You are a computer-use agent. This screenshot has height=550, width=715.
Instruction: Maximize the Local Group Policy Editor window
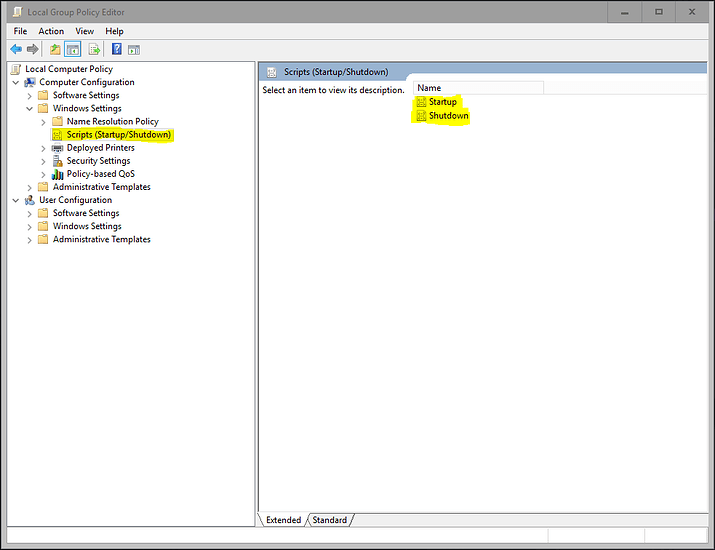658,12
